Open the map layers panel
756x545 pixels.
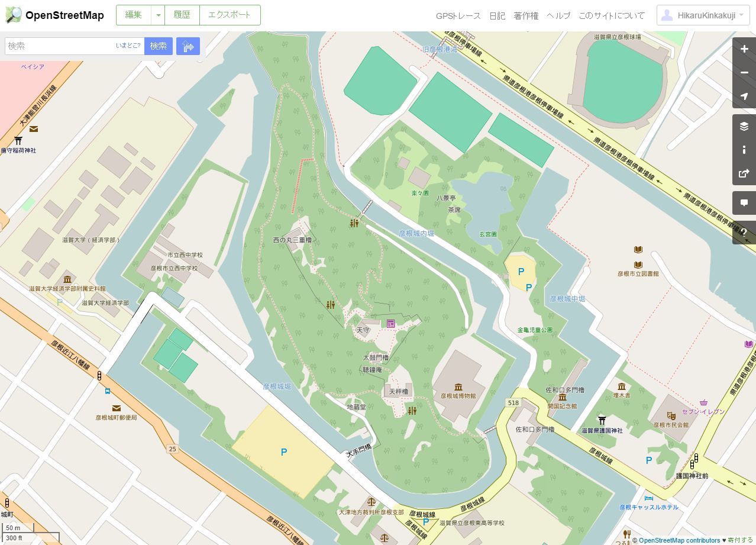[x=744, y=126]
